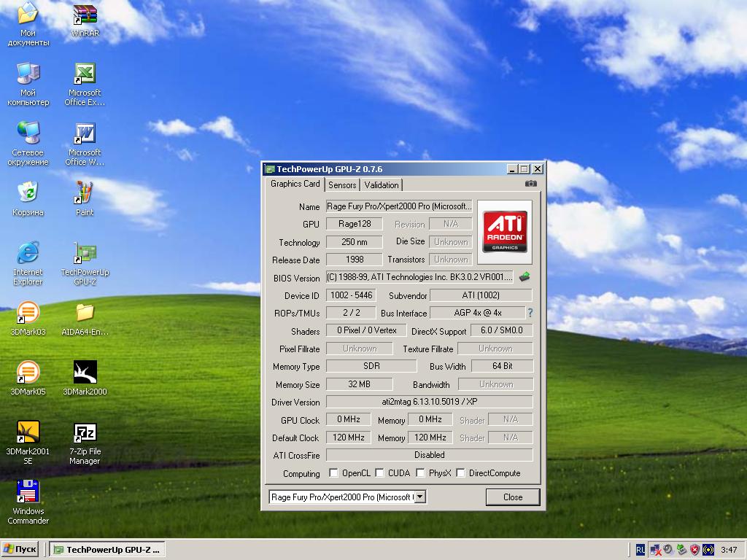Click the BIOS Version text field
747x560 pixels.
pyautogui.click(x=419, y=276)
